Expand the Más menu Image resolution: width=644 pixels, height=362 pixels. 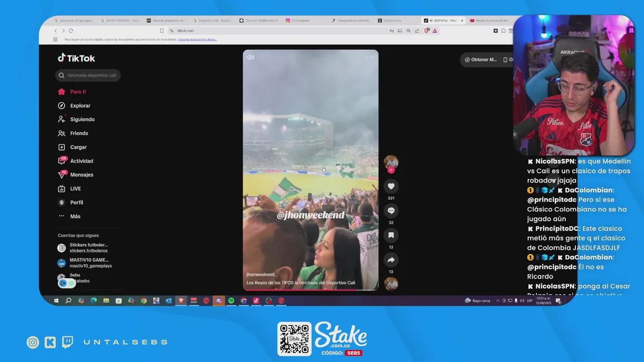coord(69,216)
